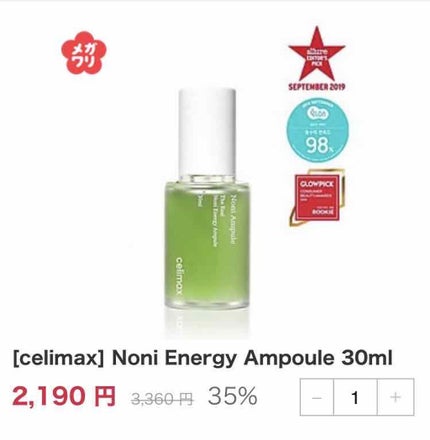Open the Noni Energy Ampoule 30ml title
This screenshot has width=430, height=440.
coord(252,358)
